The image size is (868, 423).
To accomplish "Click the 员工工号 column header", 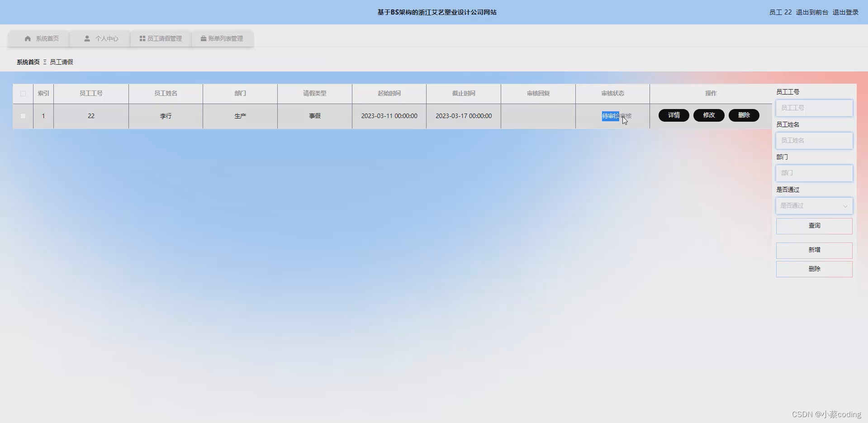I will coord(91,93).
